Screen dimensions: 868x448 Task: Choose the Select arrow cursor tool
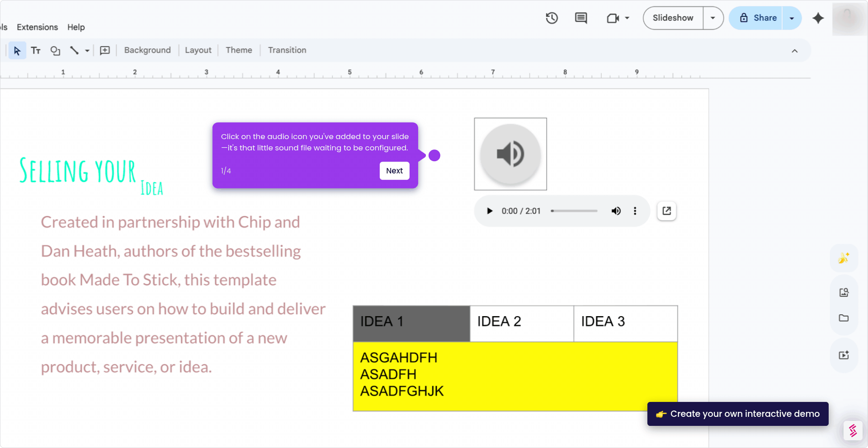click(17, 51)
